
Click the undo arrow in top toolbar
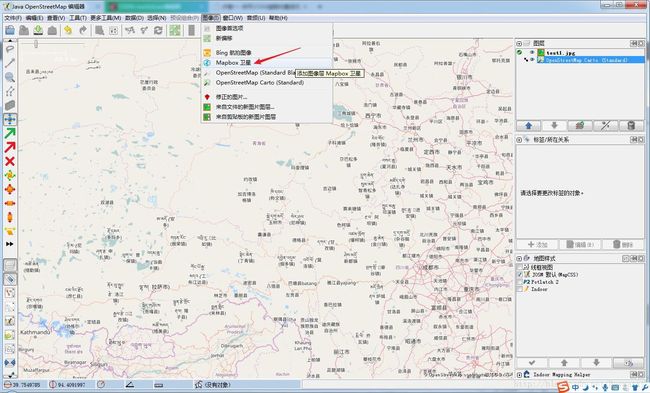[68, 30]
